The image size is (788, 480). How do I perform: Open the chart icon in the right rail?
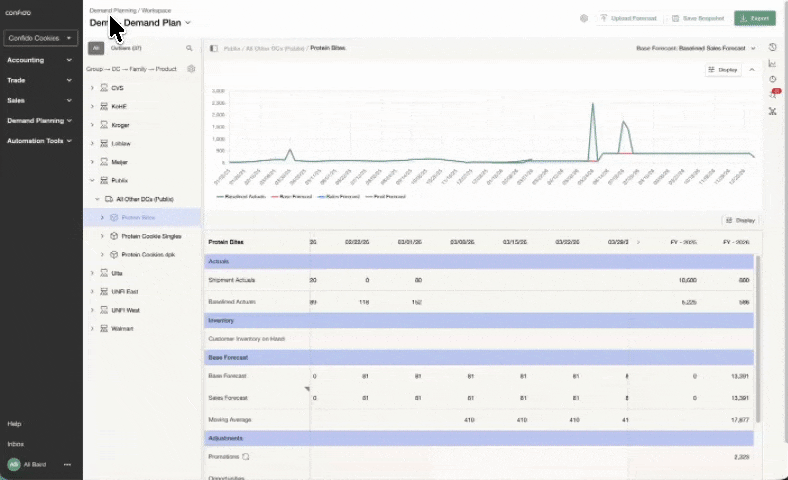773,63
